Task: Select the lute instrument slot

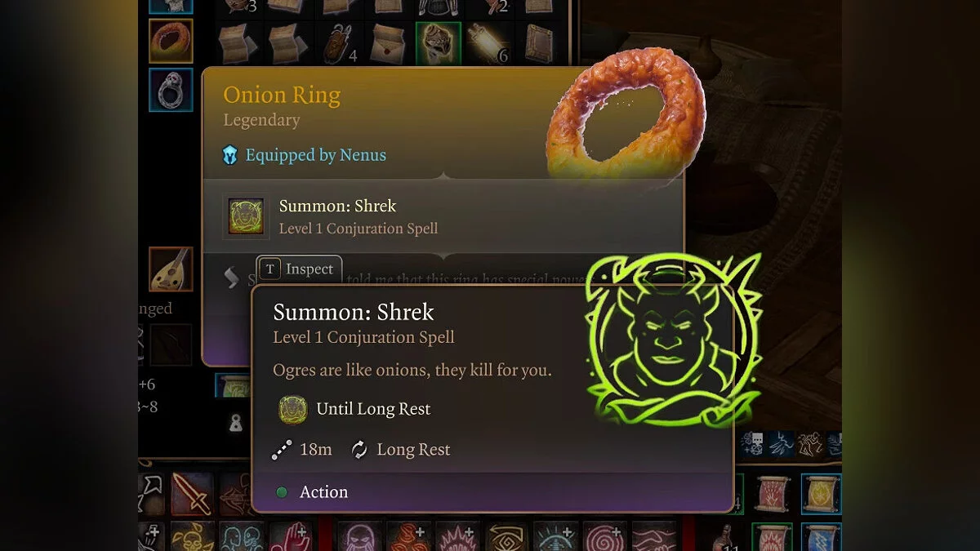Action: coord(171,269)
